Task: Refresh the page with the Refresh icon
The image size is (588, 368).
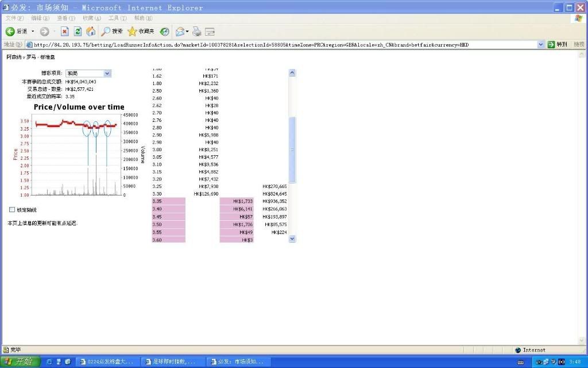Action: [x=78, y=31]
